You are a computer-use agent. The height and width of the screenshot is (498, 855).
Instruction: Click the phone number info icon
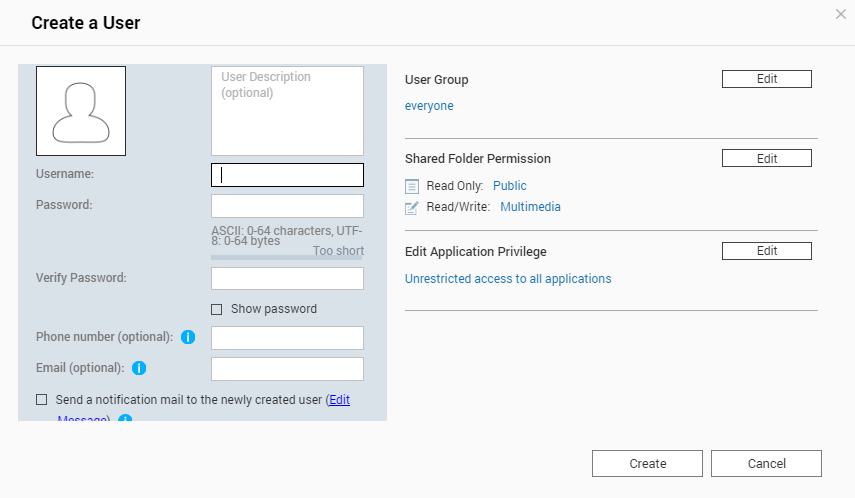coord(187,337)
